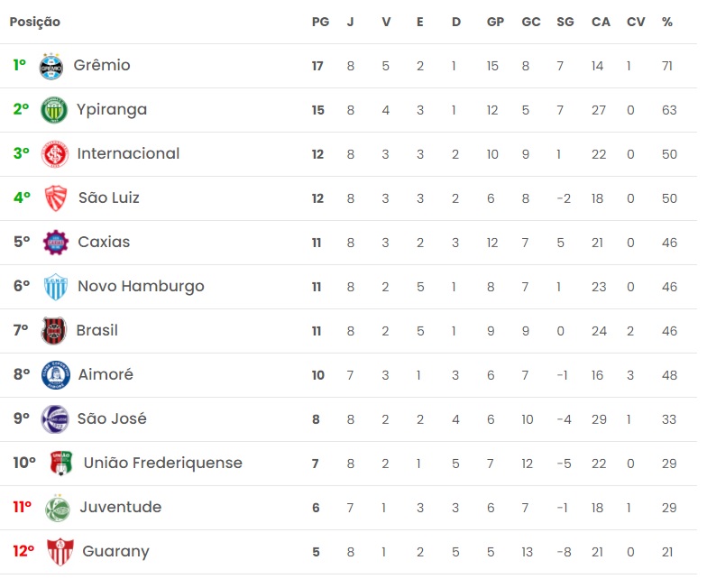This screenshot has height=588, width=707.
Task: Click the SG goal difference column header
Action: click(x=565, y=22)
